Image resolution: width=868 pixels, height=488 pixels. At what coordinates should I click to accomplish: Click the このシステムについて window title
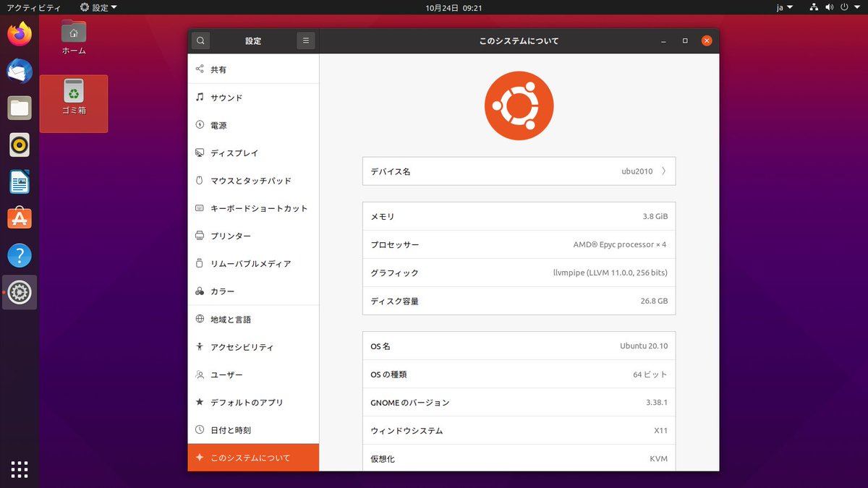point(519,41)
